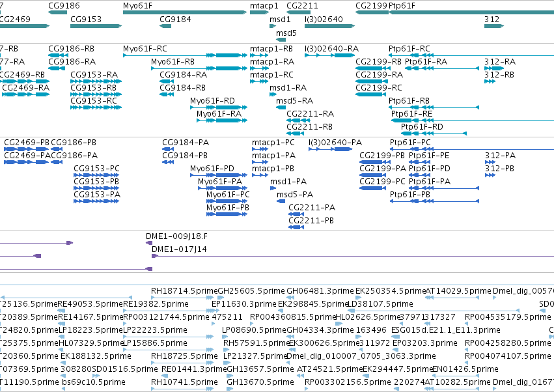The width and height of the screenshot is (554, 392).
Task: Click protein CG9186-PA label
Action: pos(74,155)
